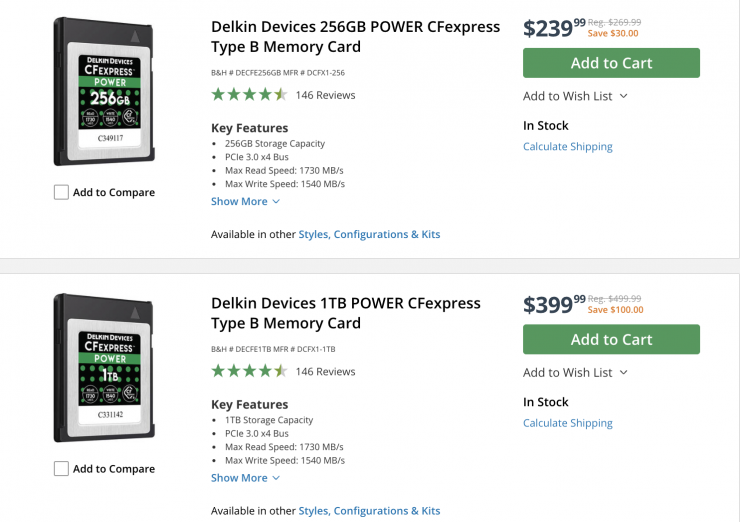Open Add to Wish List dropdown for 1TB card
This screenshot has height=522, width=740.
coord(575,372)
